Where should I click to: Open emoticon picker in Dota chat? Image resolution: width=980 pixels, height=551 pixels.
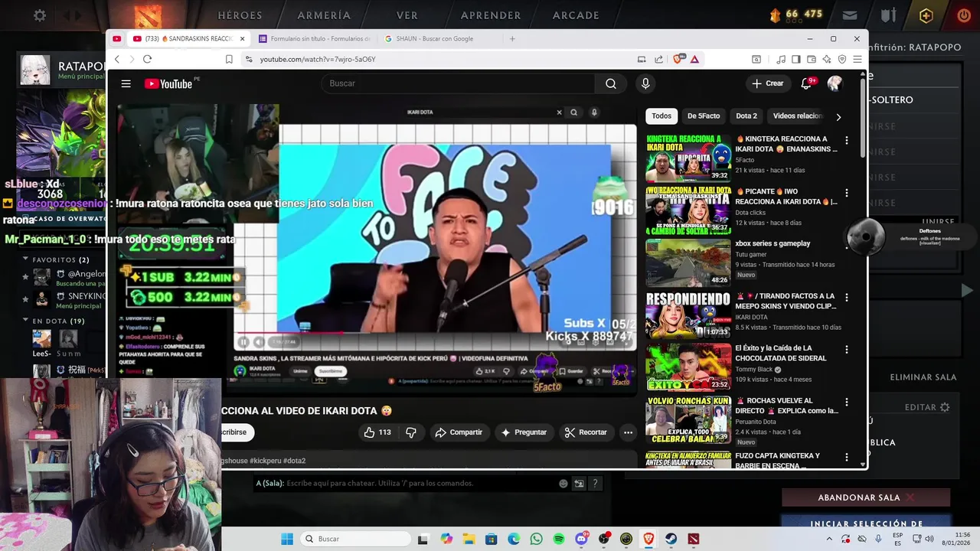pos(563,484)
